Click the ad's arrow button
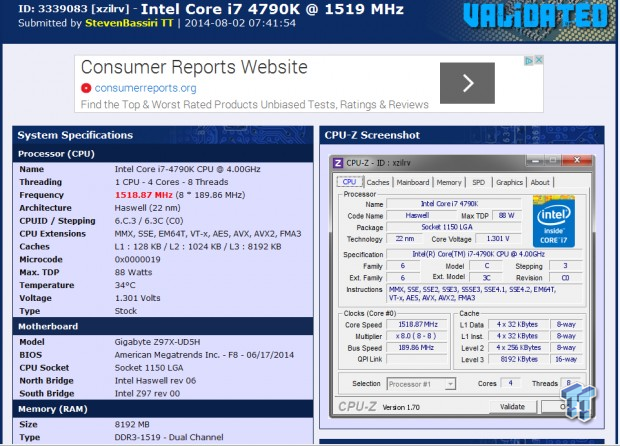 pyautogui.click(x=467, y=83)
